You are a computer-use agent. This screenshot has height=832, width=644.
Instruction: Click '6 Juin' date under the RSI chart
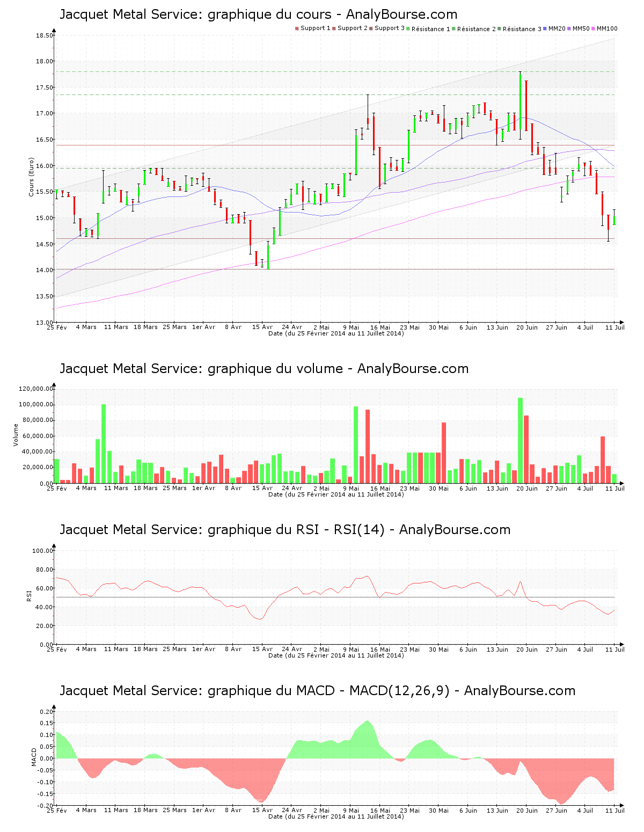[468, 649]
